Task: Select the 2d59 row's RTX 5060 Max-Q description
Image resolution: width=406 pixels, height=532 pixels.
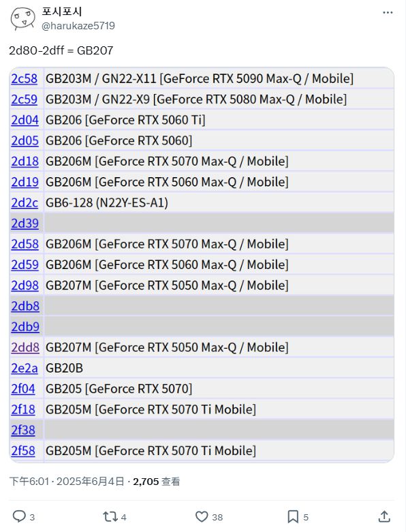Action: coord(167,265)
